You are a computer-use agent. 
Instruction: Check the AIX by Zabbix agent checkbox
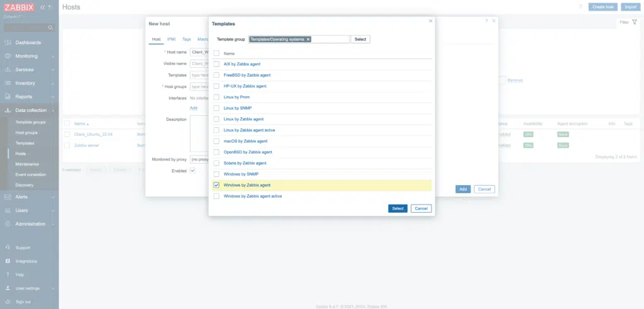click(x=216, y=64)
